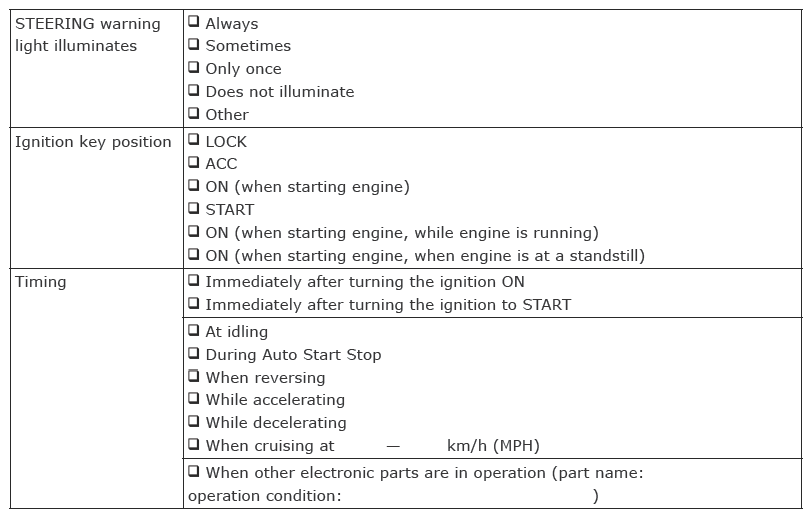The width and height of the screenshot is (812, 518).
Task: Tick Immediately after turning ignition to START
Action: (x=194, y=304)
